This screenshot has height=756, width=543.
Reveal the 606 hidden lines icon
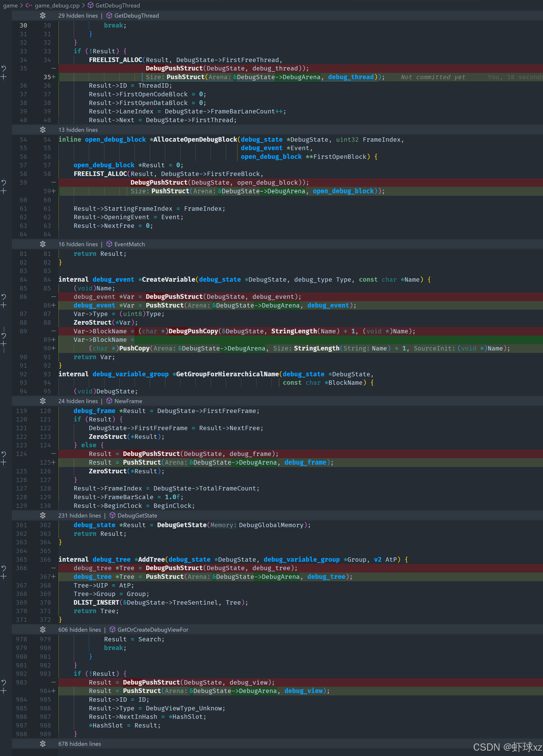click(43, 630)
